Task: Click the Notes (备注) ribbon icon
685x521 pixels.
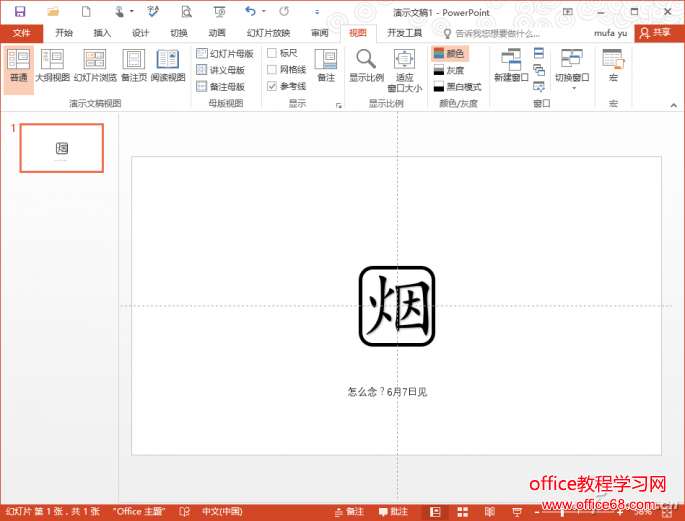Action: 326,66
